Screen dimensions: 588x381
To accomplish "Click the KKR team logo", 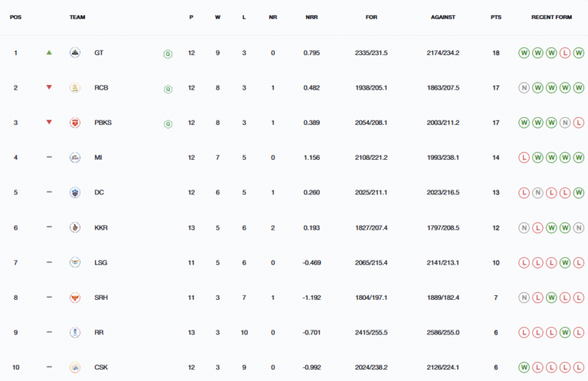I will point(74,227).
